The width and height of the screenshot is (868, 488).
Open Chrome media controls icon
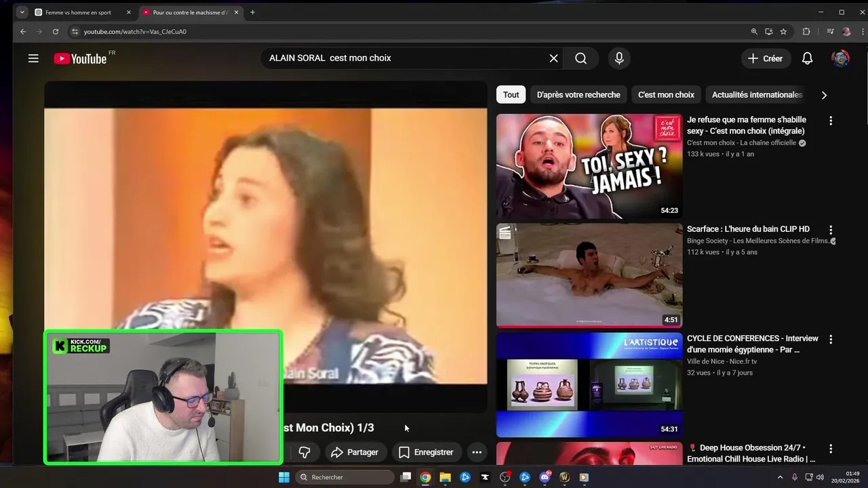coord(830,31)
